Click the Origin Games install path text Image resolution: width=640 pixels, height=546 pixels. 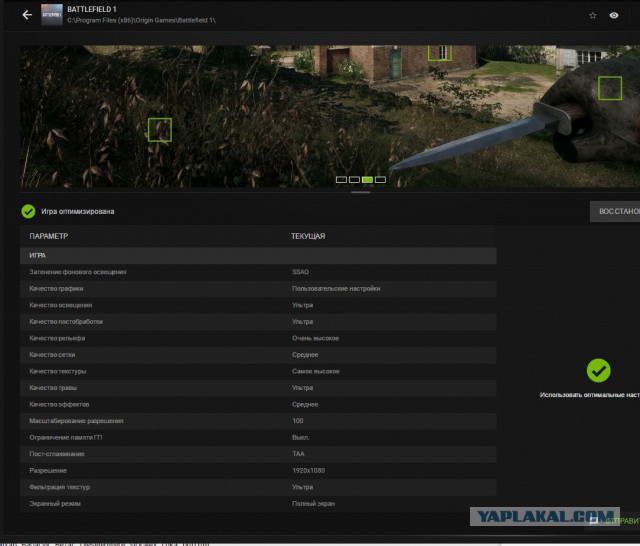142,20
